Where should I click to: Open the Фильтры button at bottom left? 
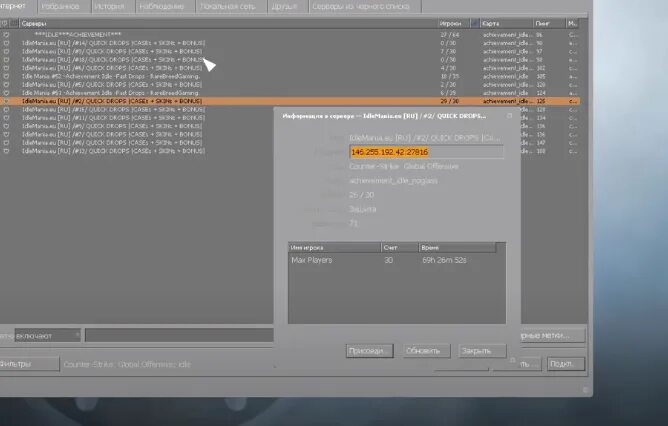tap(29, 364)
